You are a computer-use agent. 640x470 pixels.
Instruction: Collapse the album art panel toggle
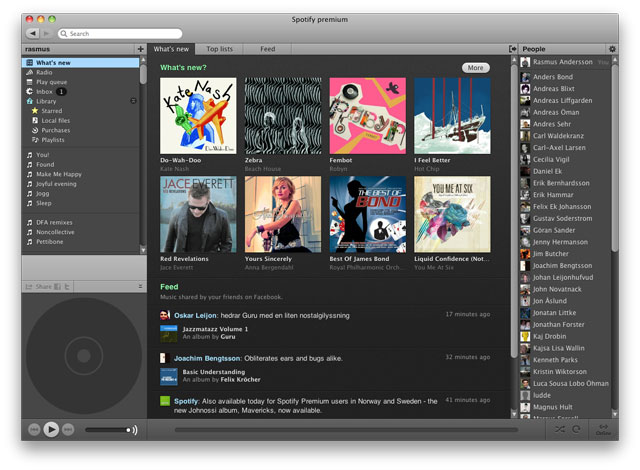pos(140,286)
